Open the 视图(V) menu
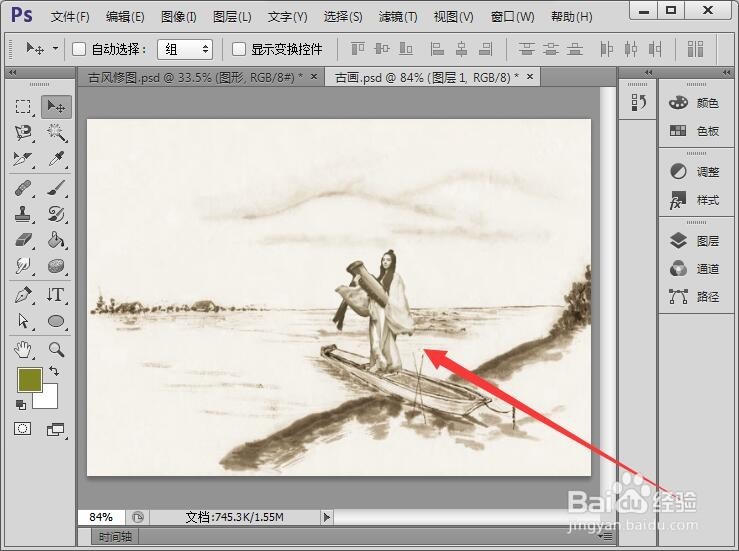739x551 pixels. [453, 17]
